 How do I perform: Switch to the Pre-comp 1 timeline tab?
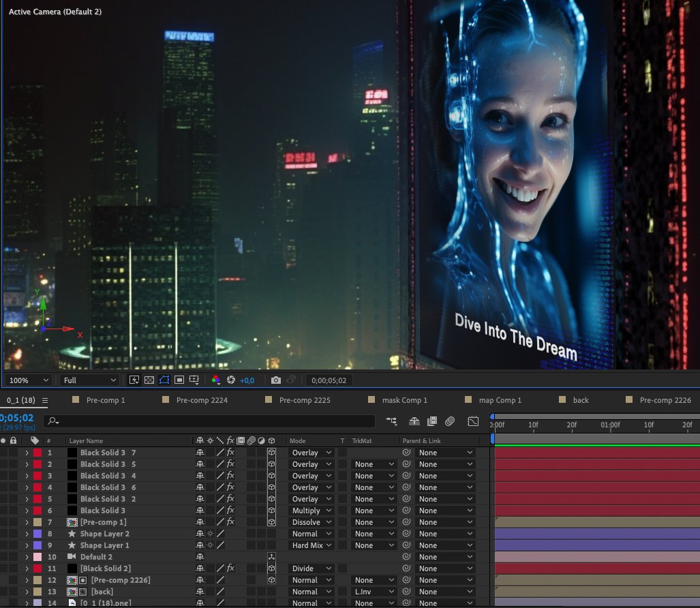coord(106,400)
